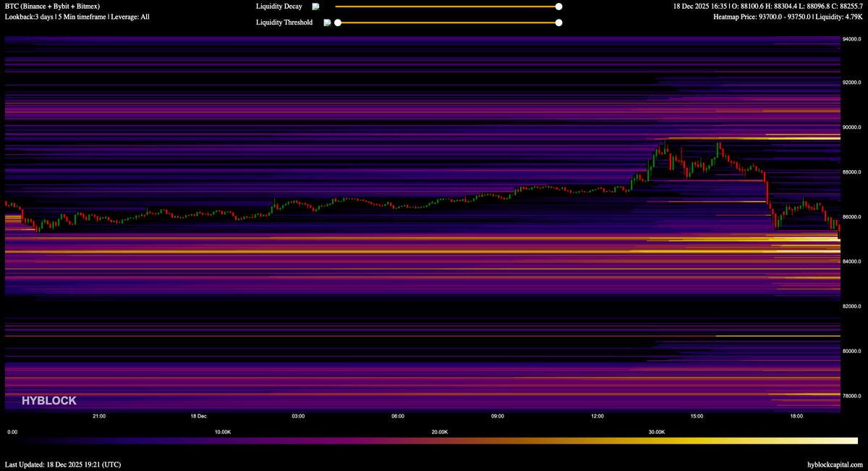Image resolution: width=868 pixels, height=471 pixels.
Task: Click the info icon beside Liquidity Decay
Action: pyautogui.click(x=315, y=7)
